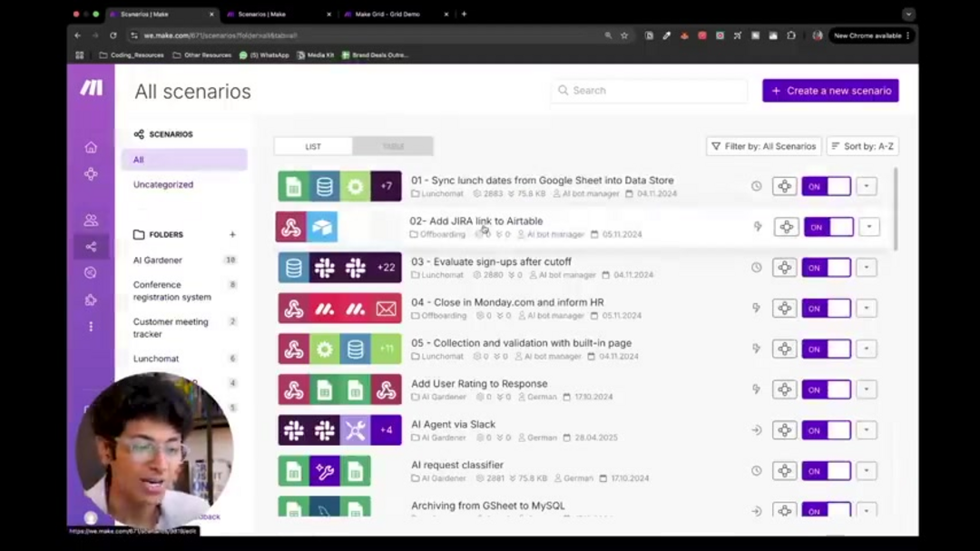Viewport: 980px width, 551px height.
Task: Switch to the TABLE tab
Action: (x=393, y=145)
